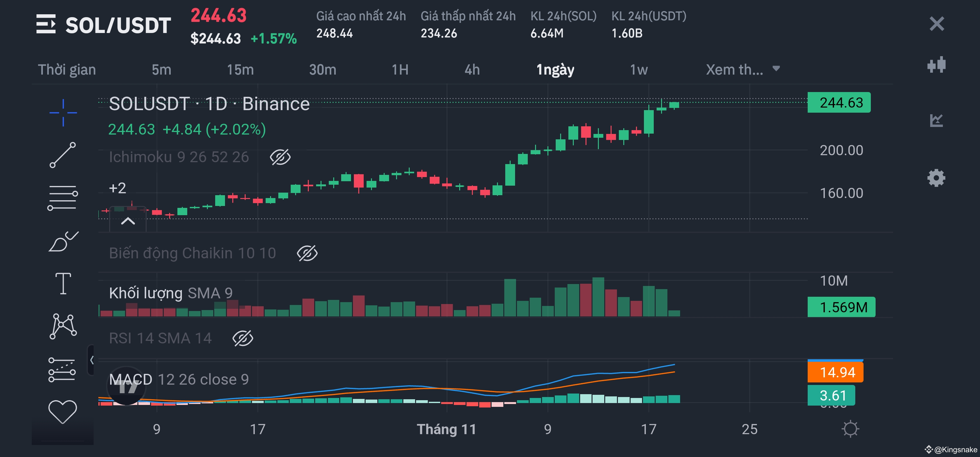This screenshot has height=457, width=980.
Task: Open the forecasting and measurement tools
Action: point(62,369)
